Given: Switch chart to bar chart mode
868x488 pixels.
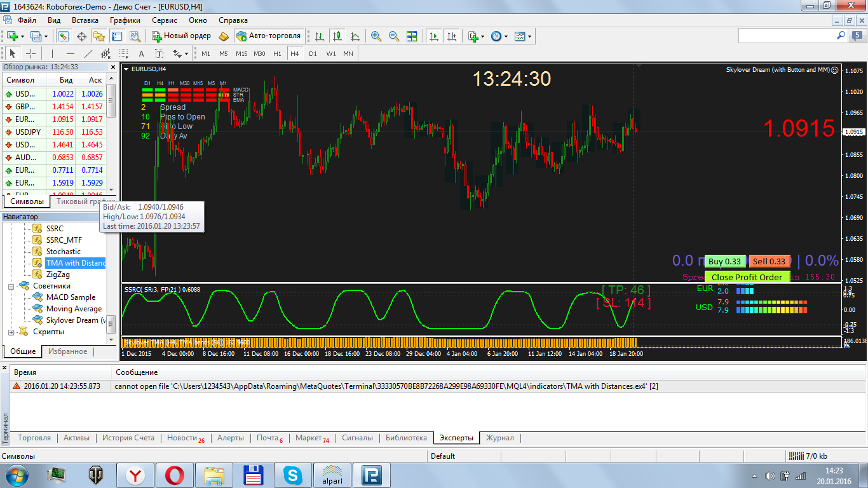Looking at the screenshot, I should click(319, 36).
